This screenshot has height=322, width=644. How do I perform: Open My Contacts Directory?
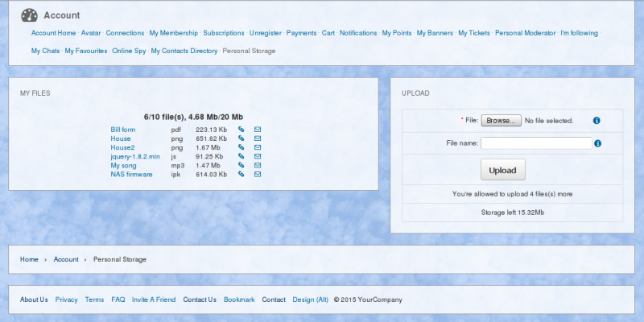(x=184, y=51)
